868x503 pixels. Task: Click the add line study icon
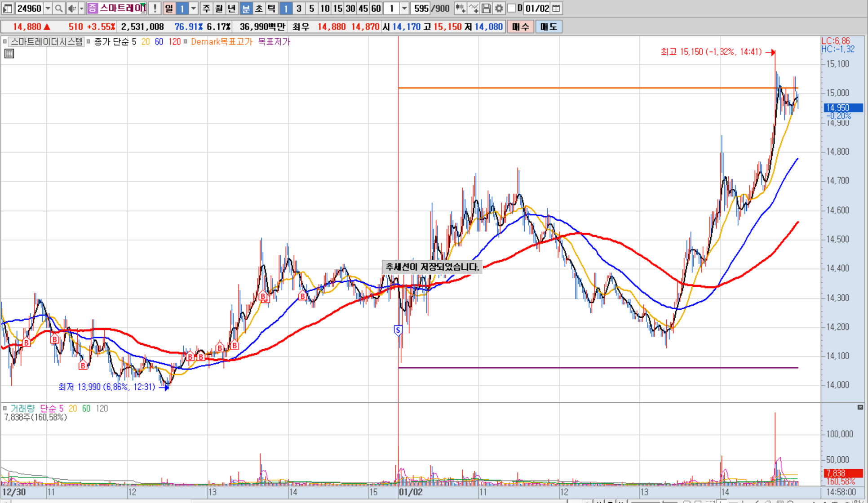(473, 8)
